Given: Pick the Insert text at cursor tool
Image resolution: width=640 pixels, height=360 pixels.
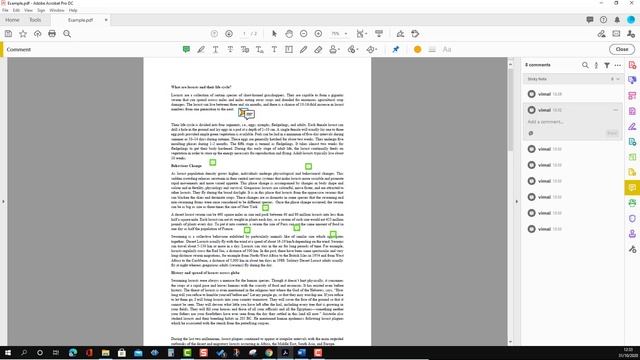Looking at the screenshot, I should [260, 49].
